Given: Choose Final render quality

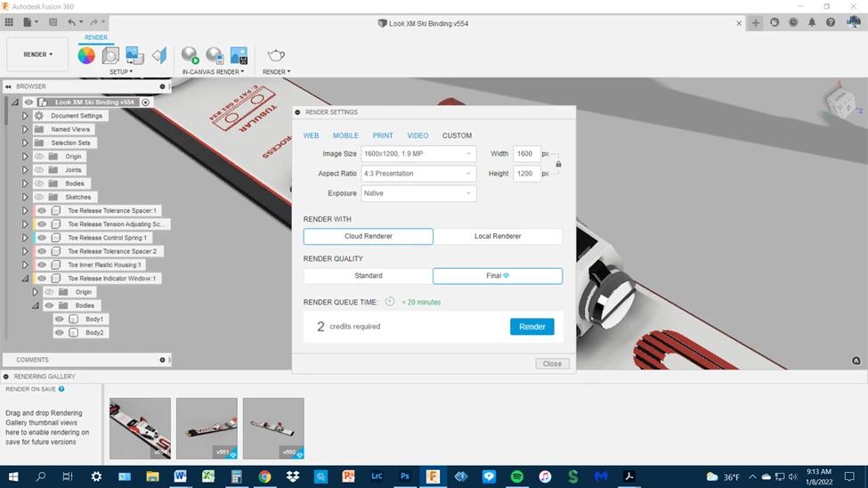Looking at the screenshot, I should pos(498,276).
